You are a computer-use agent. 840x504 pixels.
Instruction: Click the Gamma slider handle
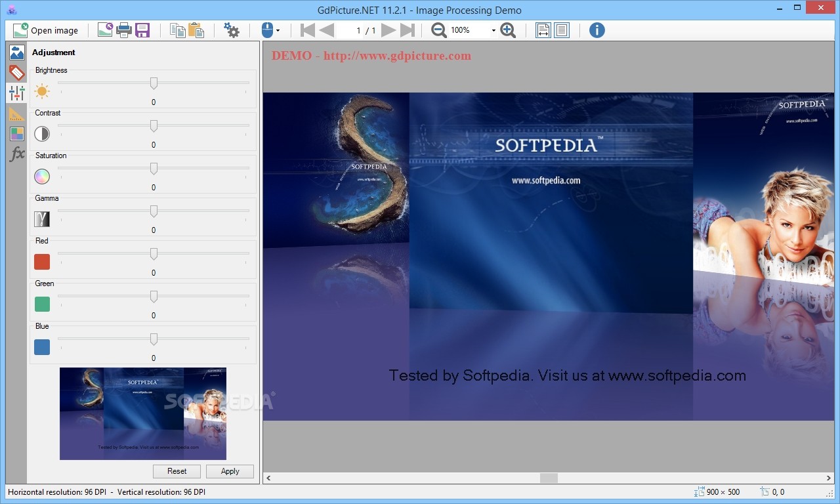click(x=154, y=211)
